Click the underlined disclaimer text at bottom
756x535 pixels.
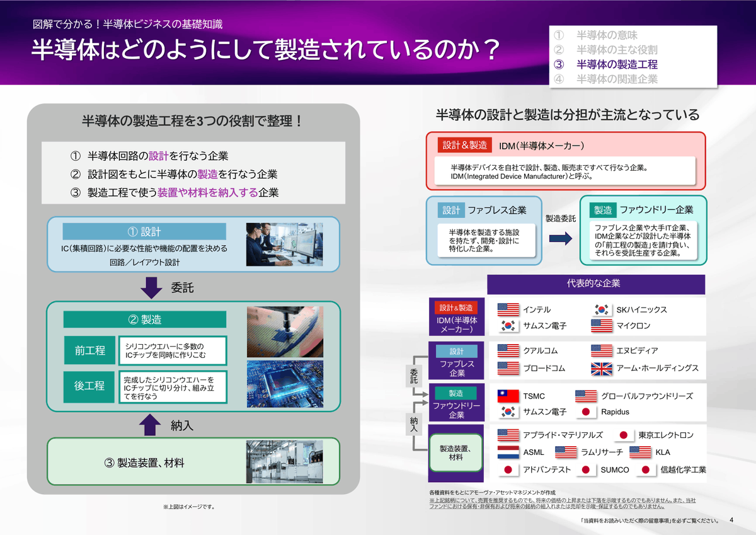(x=554, y=505)
